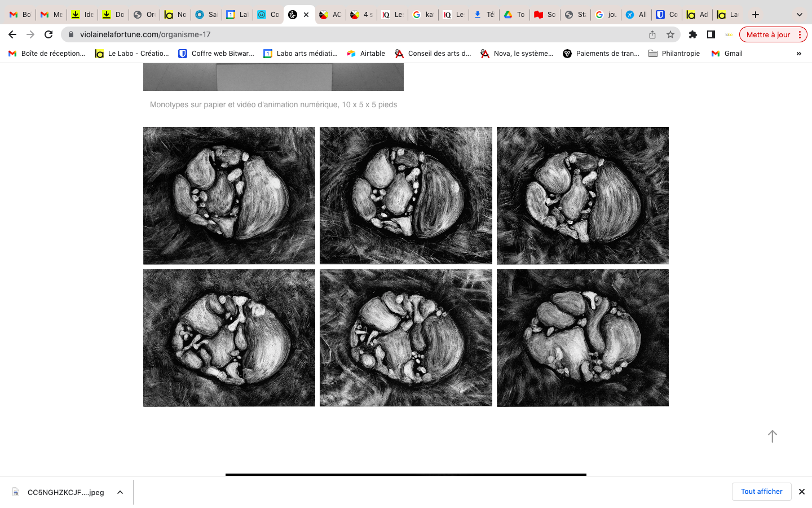Image resolution: width=812 pixels, height=508 pixels.
Task: Open the Airtable bookmark
Action: 366,54
